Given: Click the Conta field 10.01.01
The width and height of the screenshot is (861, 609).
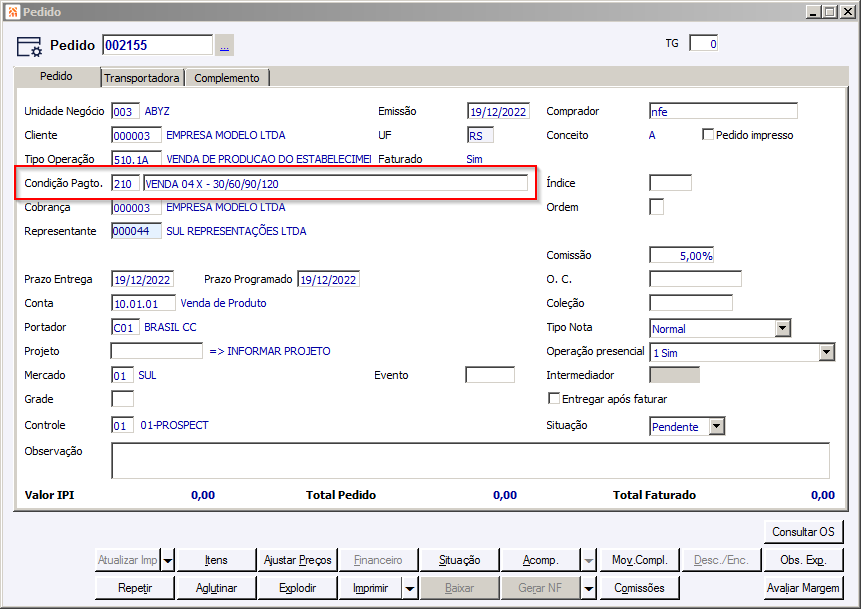Looking at the screenshot, I should (143, 303).
